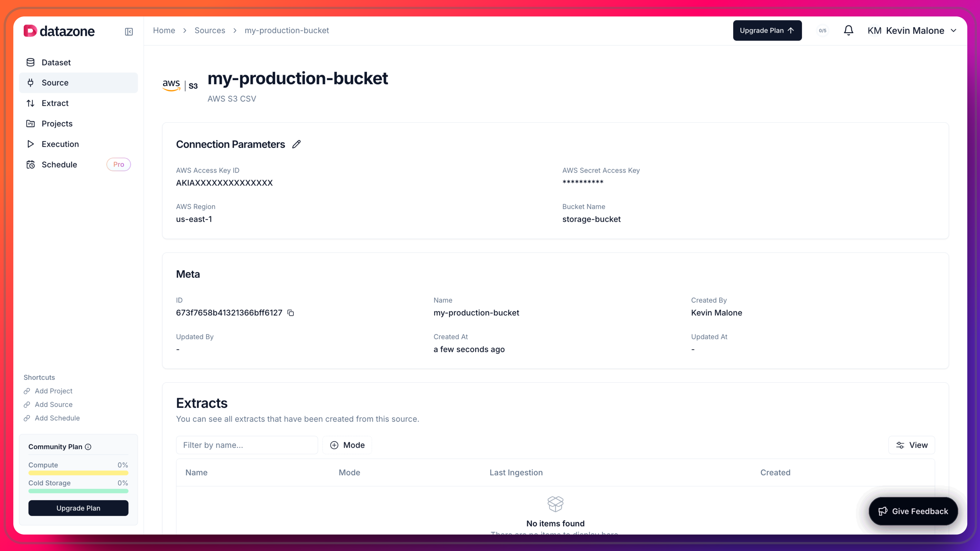Open the Extract section
Image resolution: width=980 pixels, height=551 pixels.
point(78,103)
